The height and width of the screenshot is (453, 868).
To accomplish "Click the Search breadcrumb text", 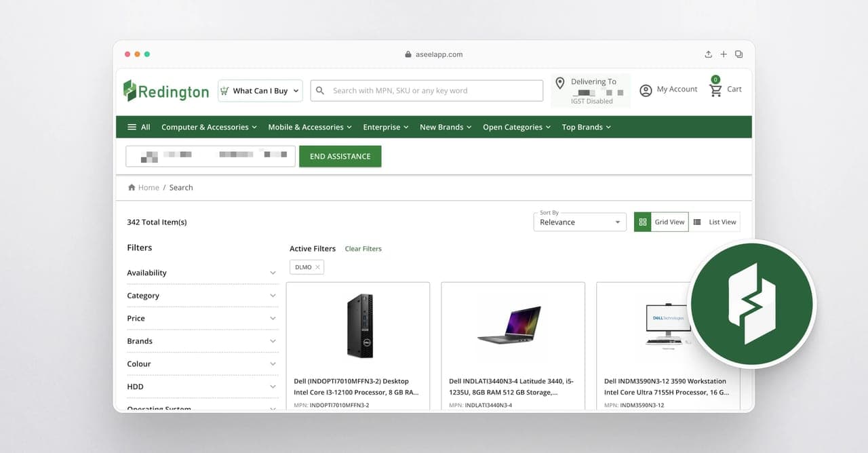I will tap(181, 188).
